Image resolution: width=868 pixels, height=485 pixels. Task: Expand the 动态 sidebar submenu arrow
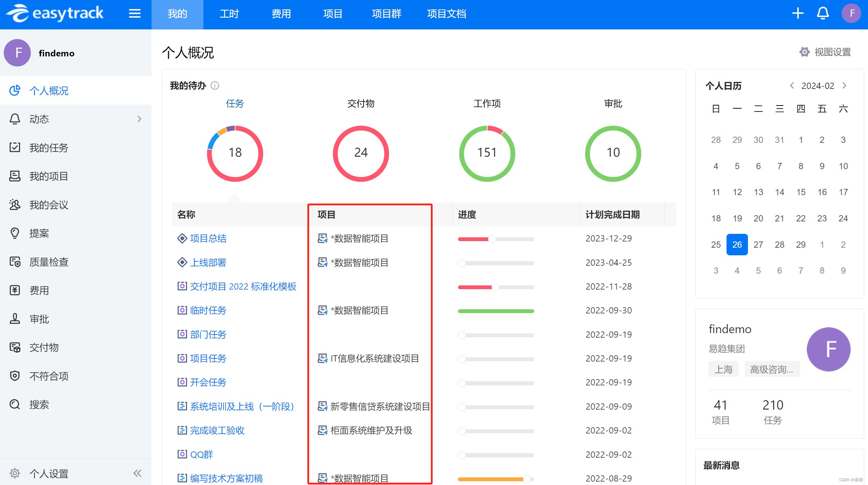coord(139,119)
